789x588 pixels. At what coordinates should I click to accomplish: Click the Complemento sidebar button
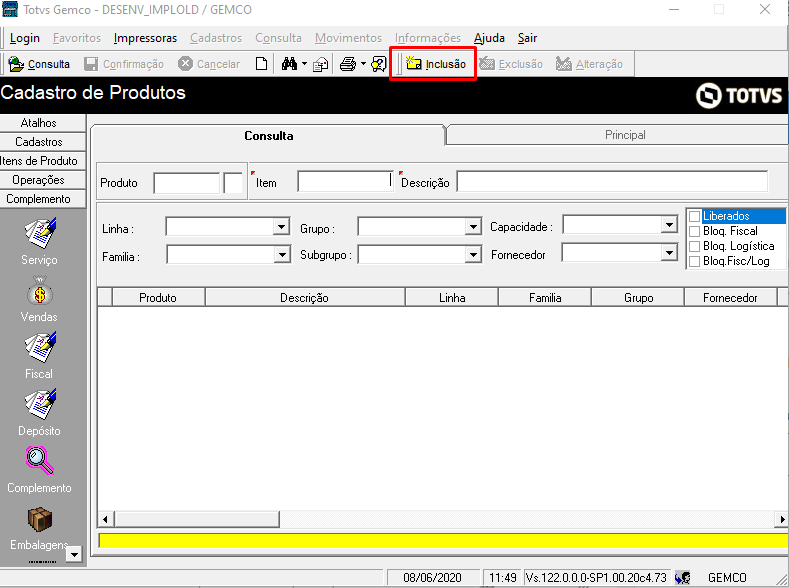click(42, 199)
